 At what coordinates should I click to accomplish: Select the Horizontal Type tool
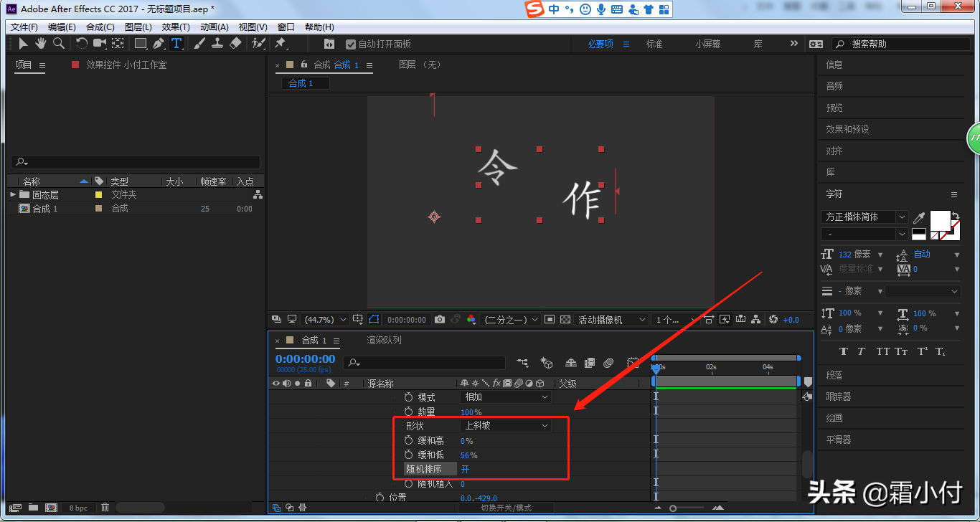[x=176, y=44]
